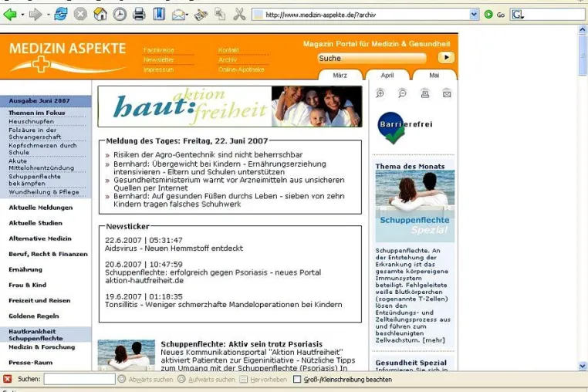
Task: Click the Hervorheben highlight button
Action: coord(263,379)
